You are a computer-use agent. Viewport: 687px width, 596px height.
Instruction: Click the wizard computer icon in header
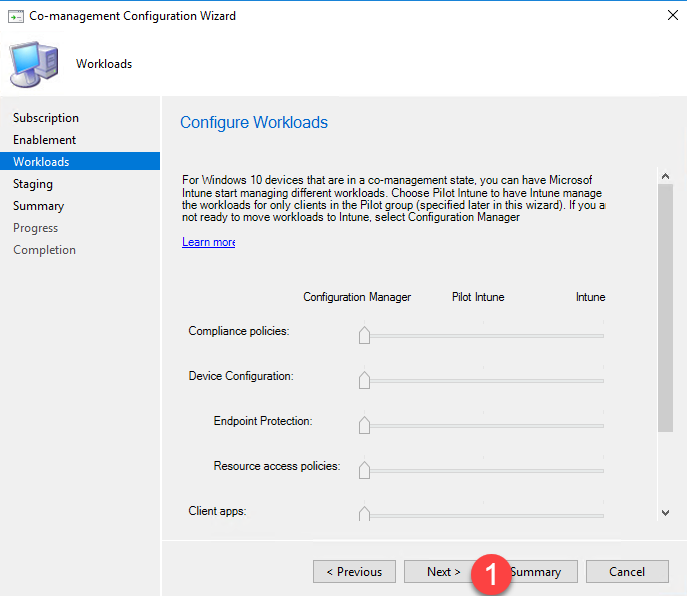(x=36, y=64)
